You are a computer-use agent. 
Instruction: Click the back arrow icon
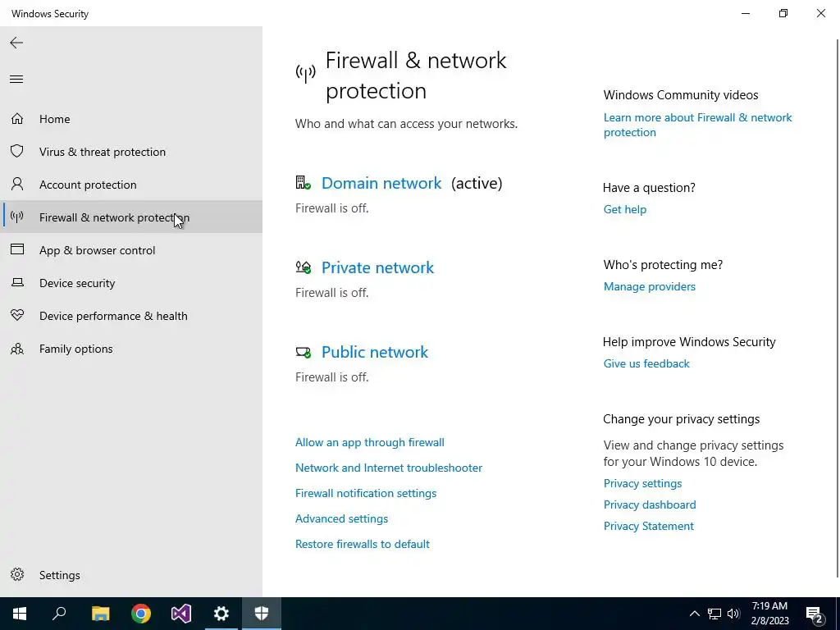[16, 43]
